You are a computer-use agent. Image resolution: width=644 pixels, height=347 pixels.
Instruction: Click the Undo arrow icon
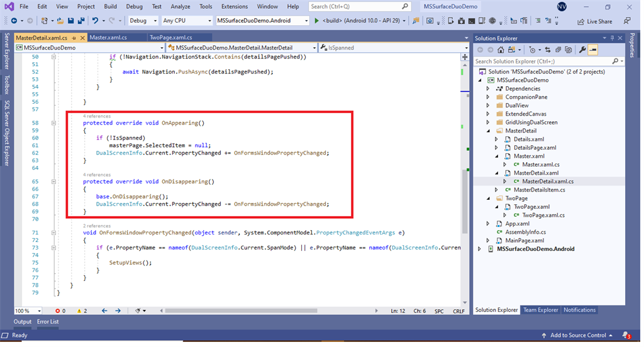[x=96, y=21]
